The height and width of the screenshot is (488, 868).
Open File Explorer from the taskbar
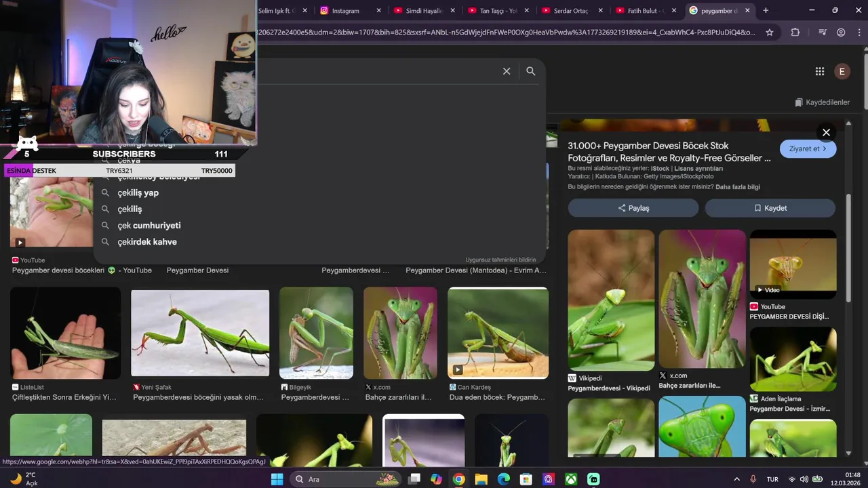coord(481,479)
